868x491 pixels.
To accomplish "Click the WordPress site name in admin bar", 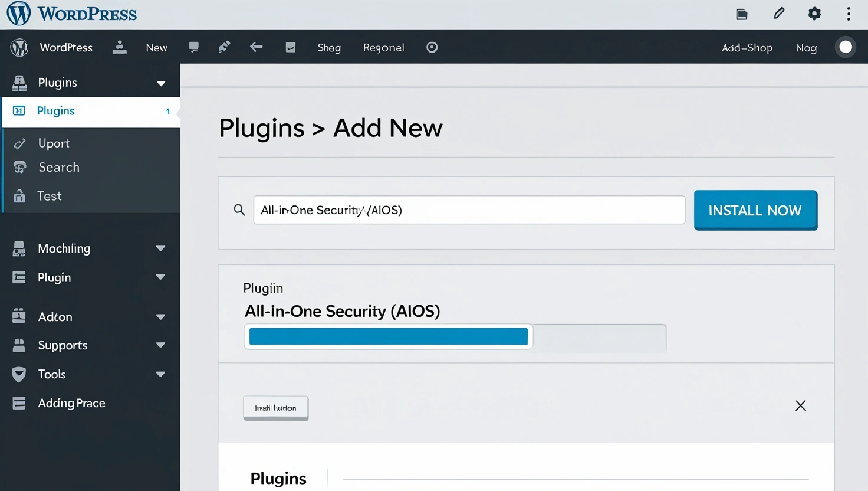I will click(x=66, y=47).
